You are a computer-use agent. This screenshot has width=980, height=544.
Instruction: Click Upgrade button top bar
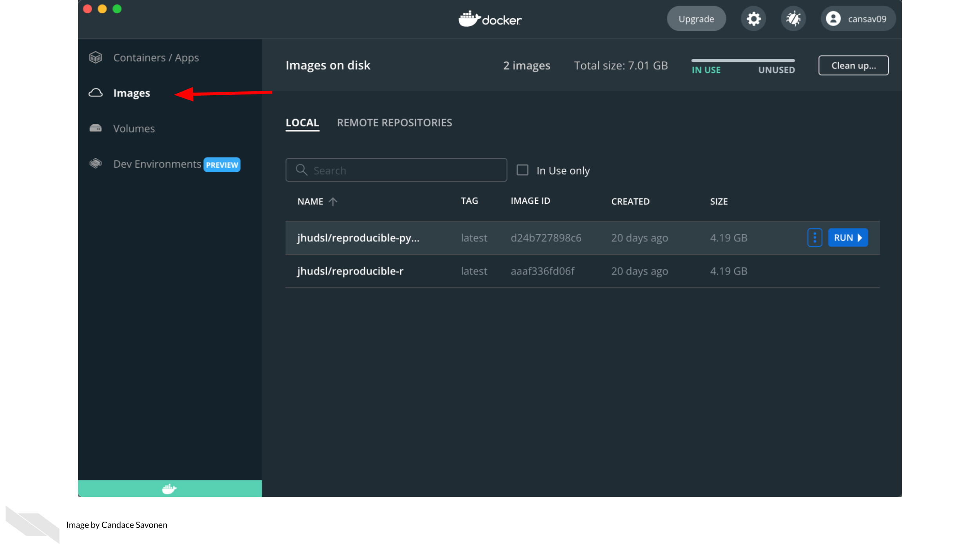696,18
